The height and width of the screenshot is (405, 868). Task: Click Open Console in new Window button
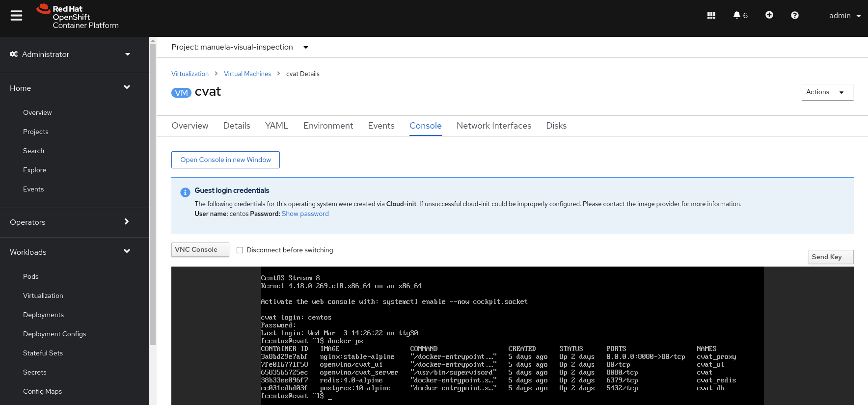pyautogui.click(x=225, y=160)
